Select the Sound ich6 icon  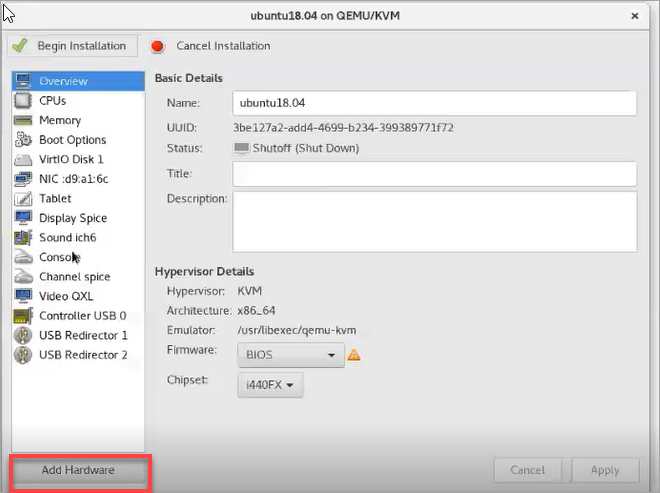(23, 237)
